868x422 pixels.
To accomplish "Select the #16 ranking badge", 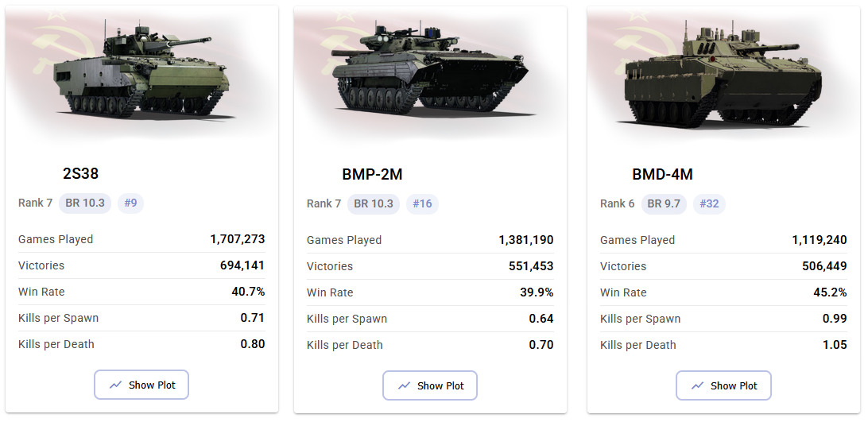I will [x=422, y=203].
